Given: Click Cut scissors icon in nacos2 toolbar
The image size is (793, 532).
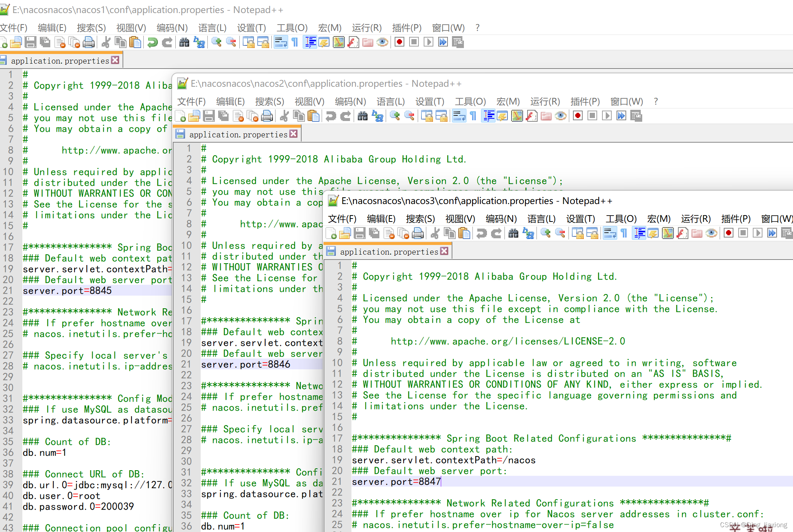Looking at the screenshot, I should pos(284,116).
